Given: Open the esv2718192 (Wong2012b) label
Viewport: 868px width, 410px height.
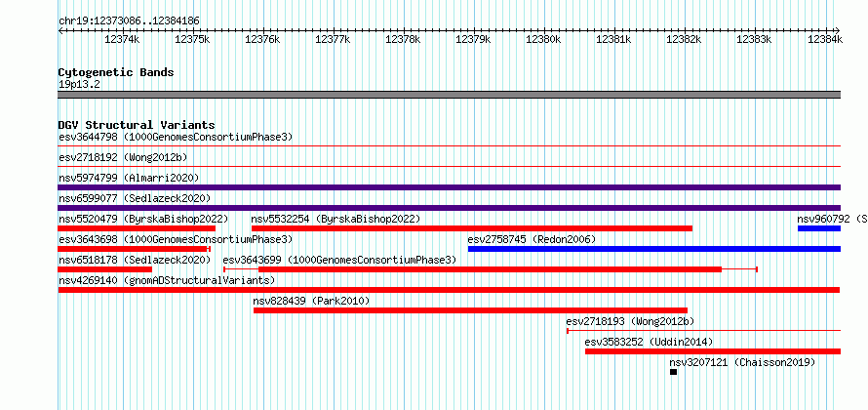Looking at the screenshot, I should click(x=123, y=157).
